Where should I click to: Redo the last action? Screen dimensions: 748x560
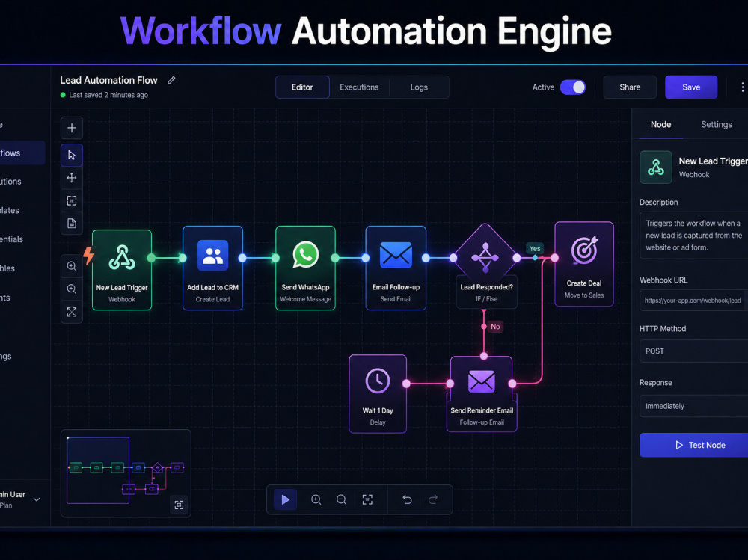(x=433, y=499)
